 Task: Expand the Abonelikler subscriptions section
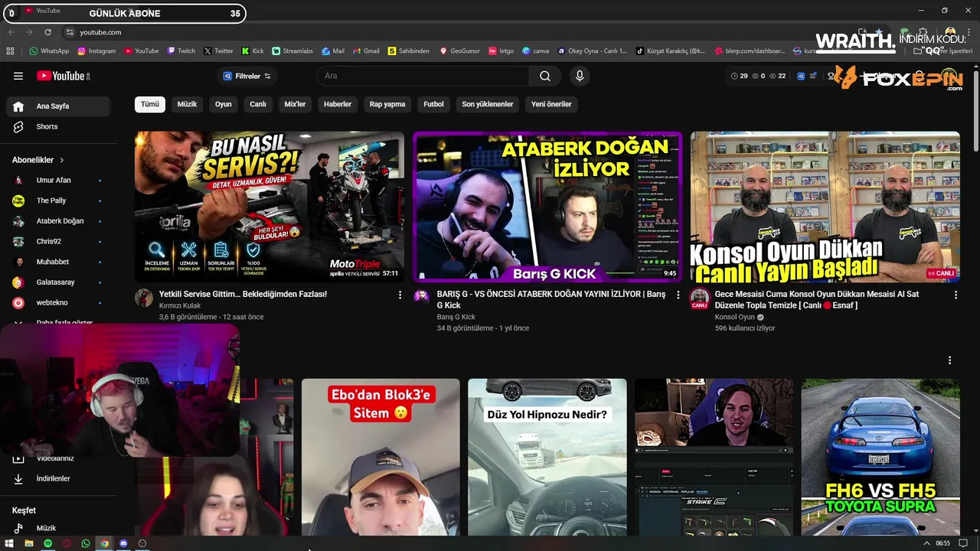pos(38,160)
